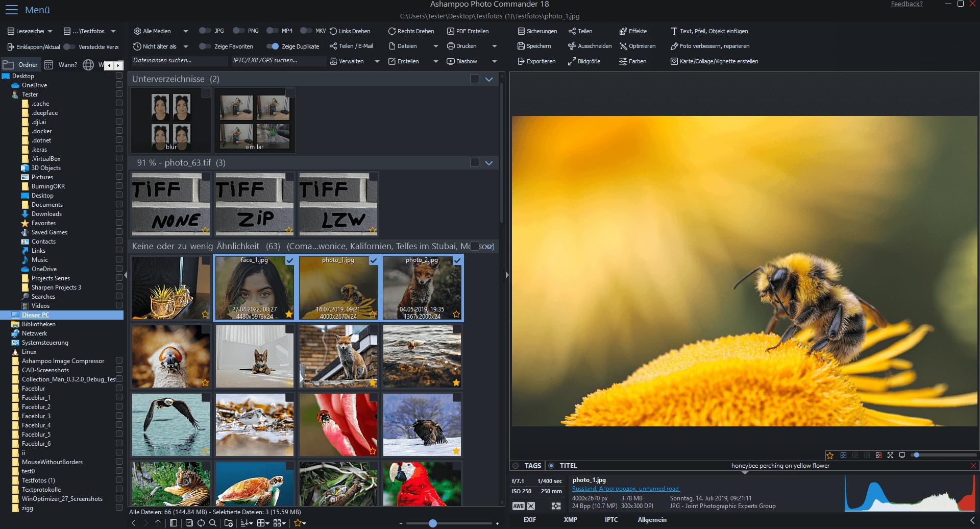
Task: Click the select-all checkbox icon in bottom toolbar
Action: [189, 523]
